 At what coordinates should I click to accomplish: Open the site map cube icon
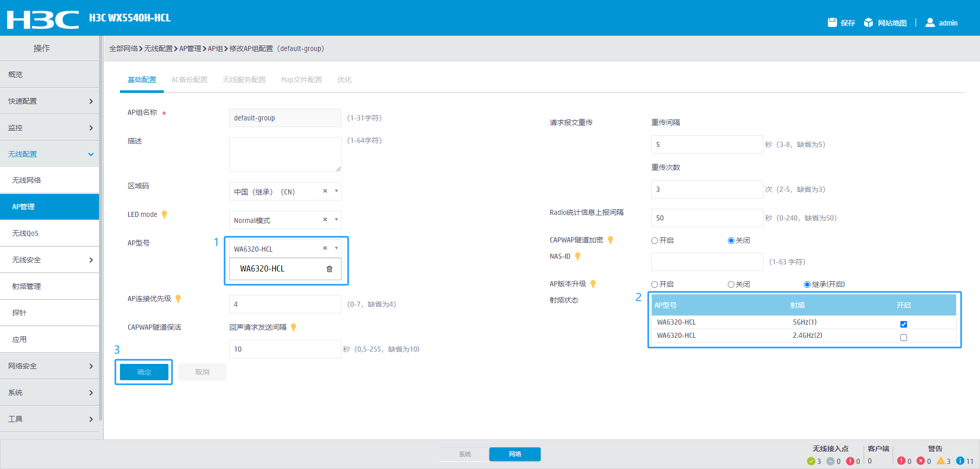coord(868,22)
